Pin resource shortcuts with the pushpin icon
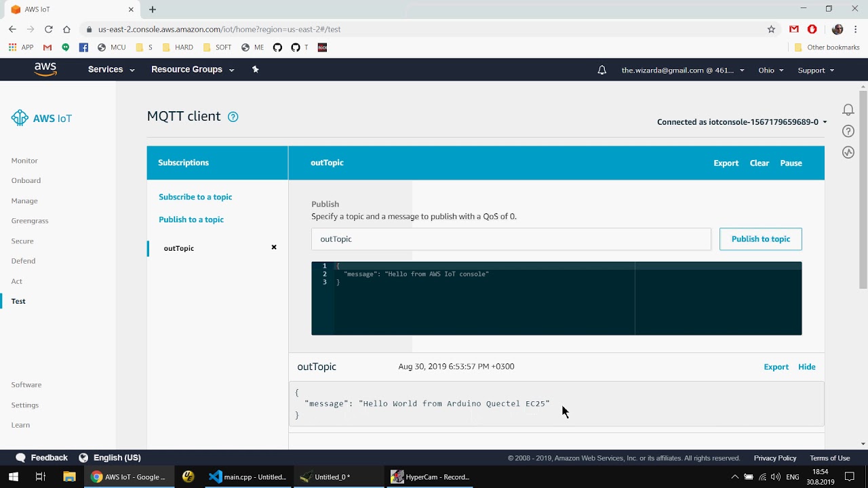Viewport: 868px width, 488px height. coord(256,69)
